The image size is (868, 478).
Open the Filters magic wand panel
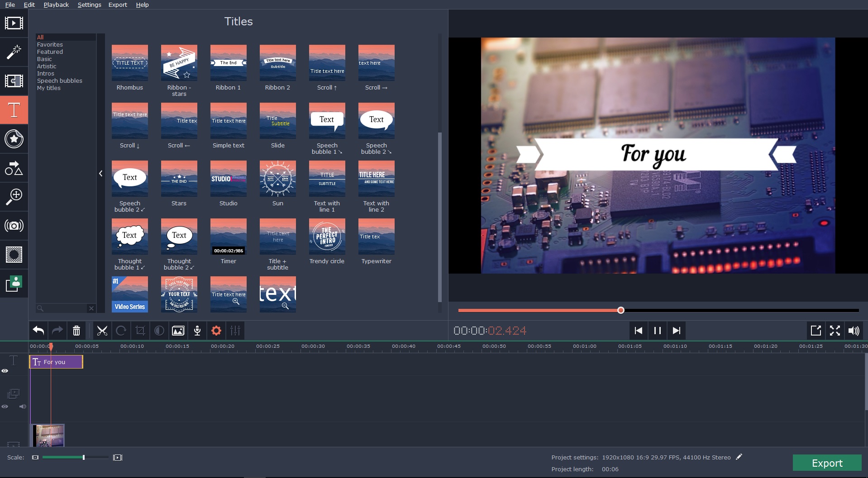[14, 52]
